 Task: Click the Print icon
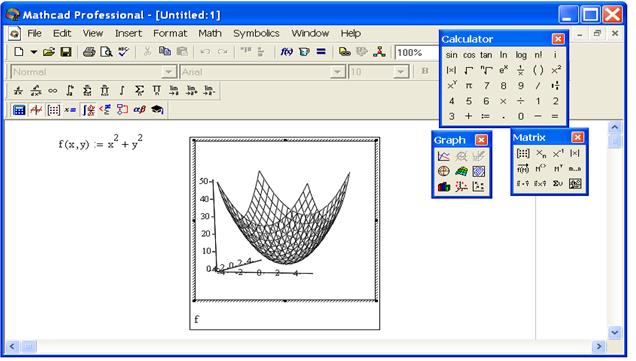(89, 52)
